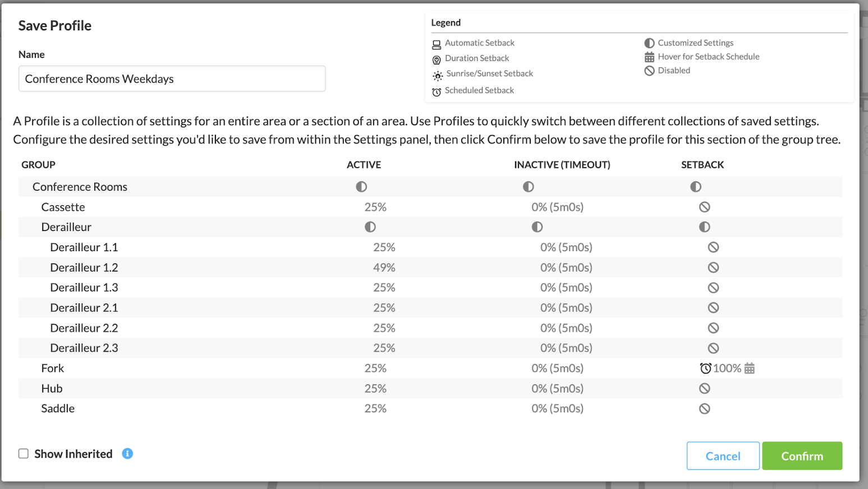
Task: Enable the Show Inherited checkbox
Action: tap(24, 454)
